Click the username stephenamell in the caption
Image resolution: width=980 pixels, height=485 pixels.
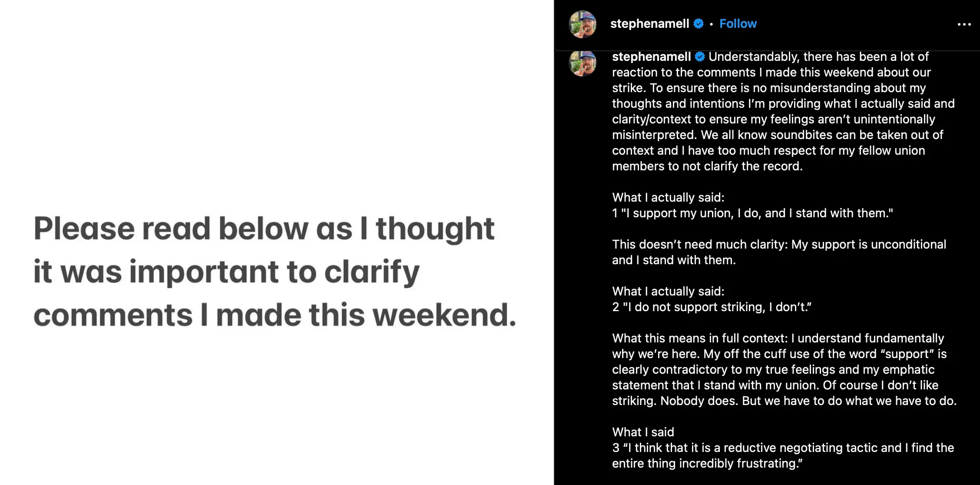[x=650, y=56]
